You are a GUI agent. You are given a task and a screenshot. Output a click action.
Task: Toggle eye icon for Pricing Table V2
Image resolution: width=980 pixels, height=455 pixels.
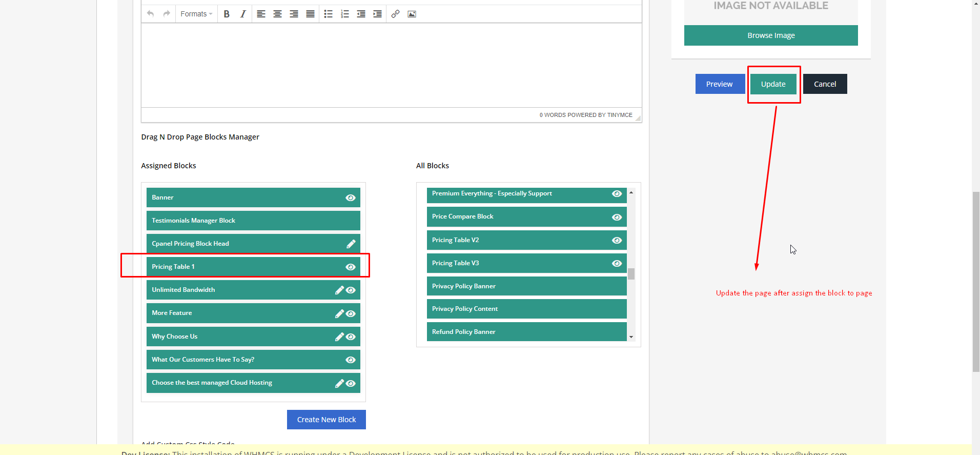click(617, 241)
